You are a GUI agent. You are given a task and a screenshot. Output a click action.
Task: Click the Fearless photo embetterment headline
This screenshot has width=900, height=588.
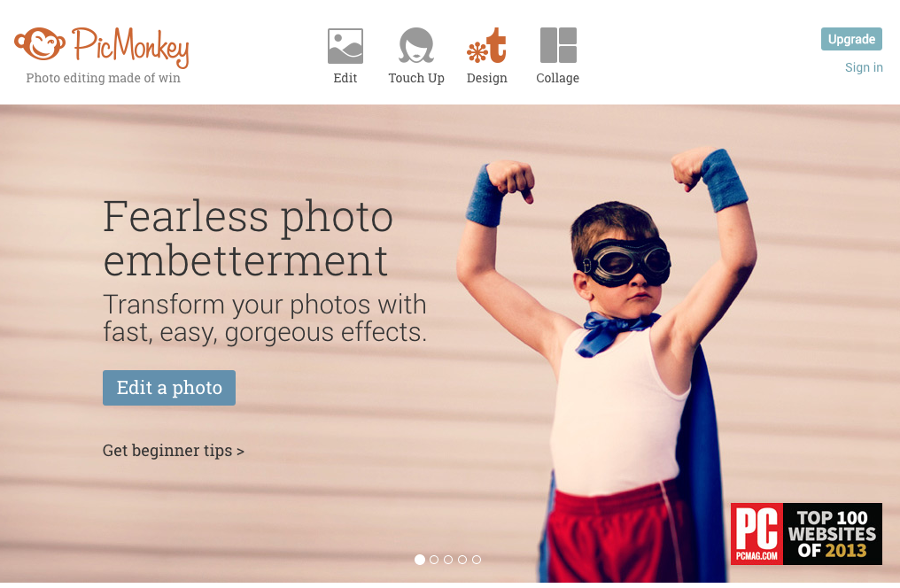(x=248, y=238)
